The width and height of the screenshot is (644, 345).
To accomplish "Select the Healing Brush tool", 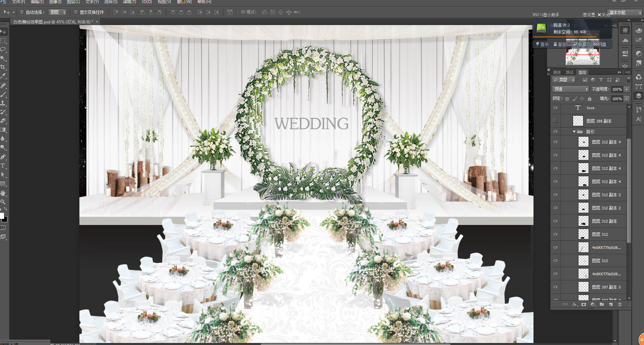I will coord(3,86).
